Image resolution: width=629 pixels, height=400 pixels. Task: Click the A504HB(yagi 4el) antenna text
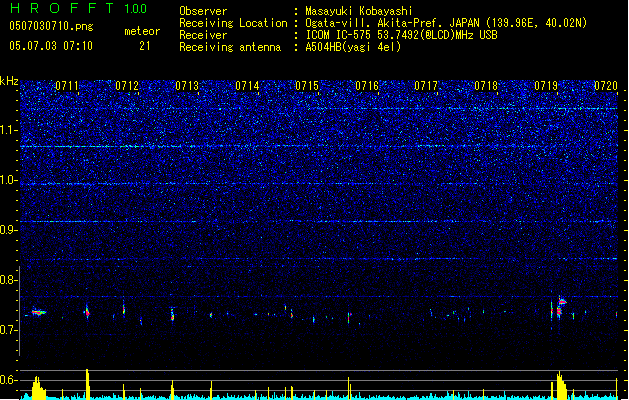(353, 47)
